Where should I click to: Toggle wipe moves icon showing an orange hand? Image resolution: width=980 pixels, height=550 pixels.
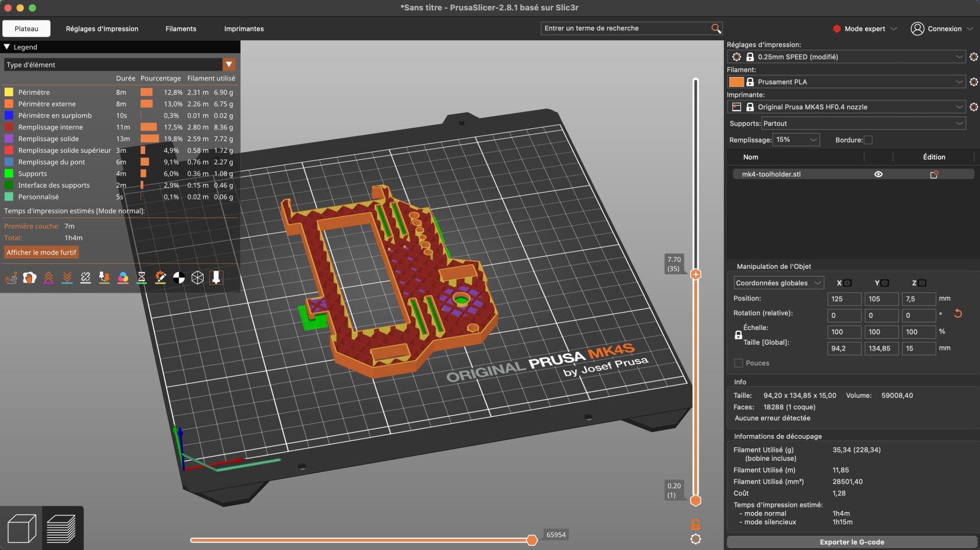coord(30,278)
